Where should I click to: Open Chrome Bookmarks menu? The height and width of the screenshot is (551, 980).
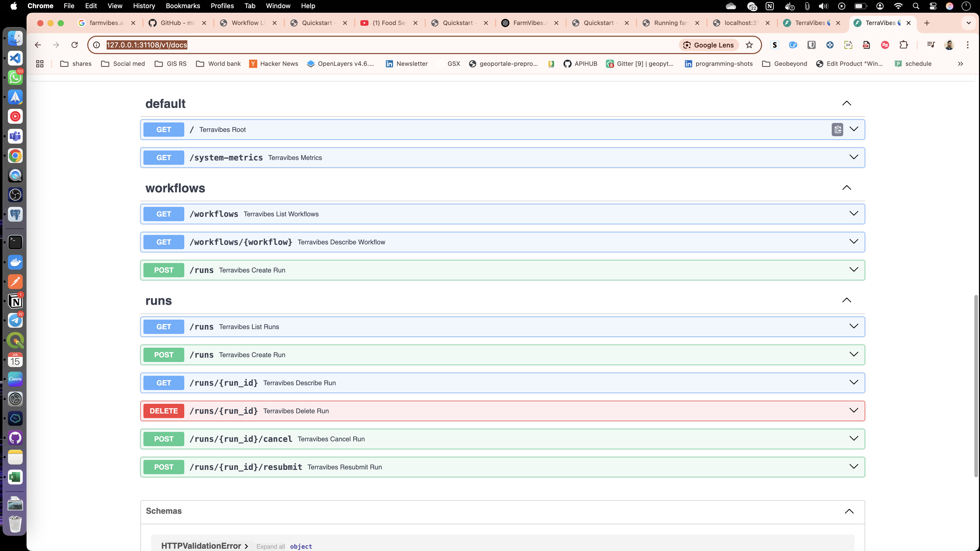(x=183, y=6)
